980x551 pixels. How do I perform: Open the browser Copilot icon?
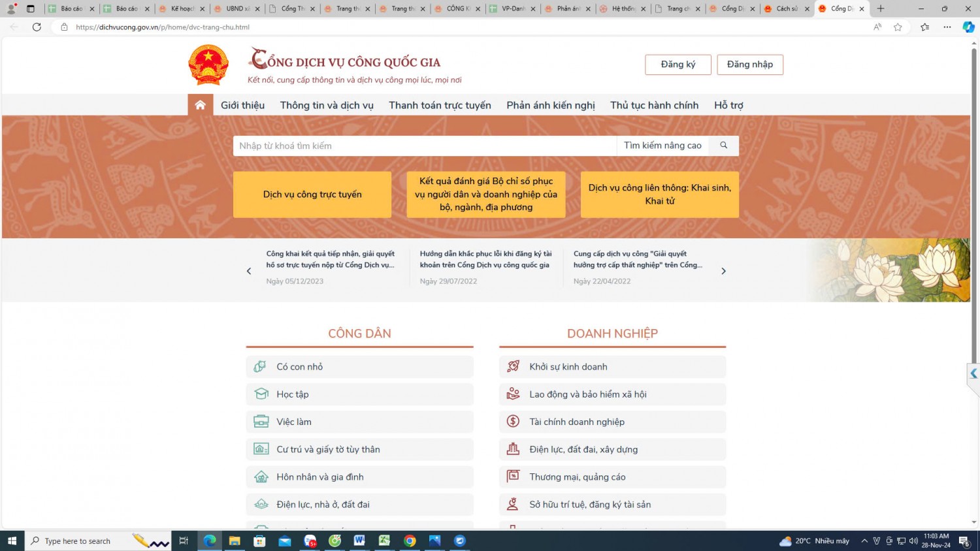(968, 27)
